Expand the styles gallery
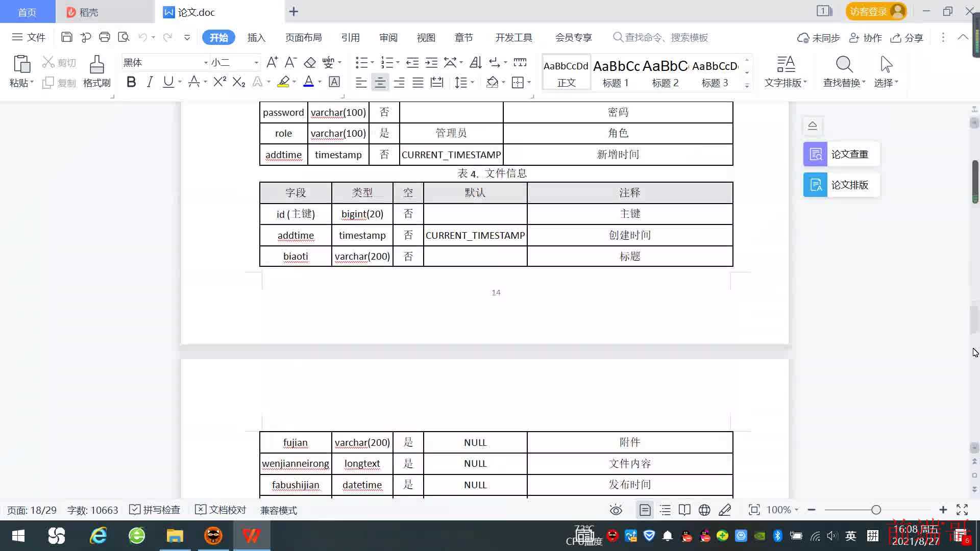The height and width of the screenshot is (551, 980). point(747,85)
